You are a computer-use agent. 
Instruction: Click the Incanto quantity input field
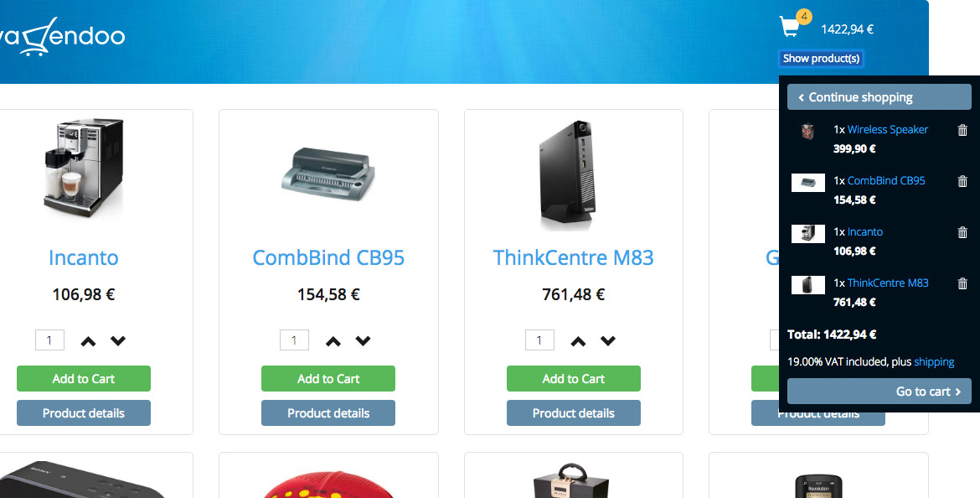click(x=49, y=340)
